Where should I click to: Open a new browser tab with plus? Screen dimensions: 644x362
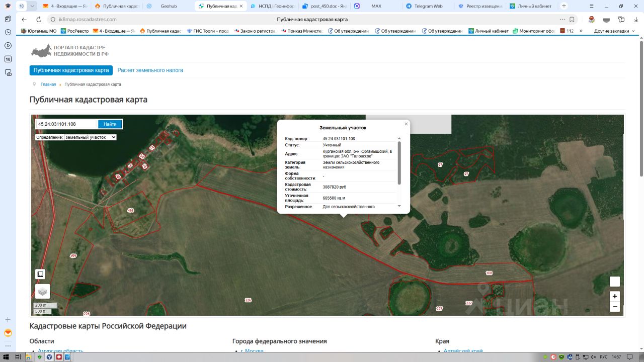tap(563, 6)
